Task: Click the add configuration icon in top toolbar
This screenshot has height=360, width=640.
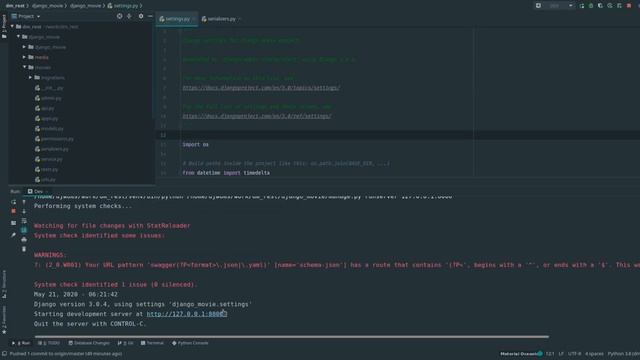Action: [538, 6]
